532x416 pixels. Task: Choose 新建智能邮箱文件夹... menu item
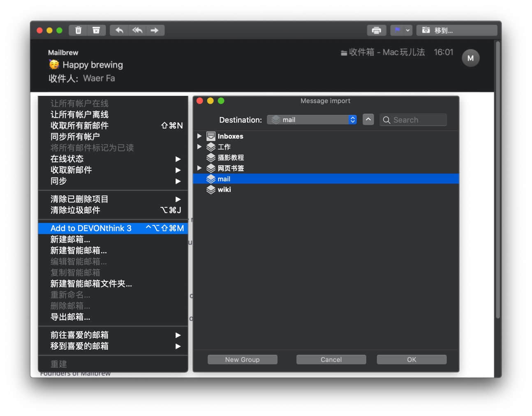coord(113,284)
